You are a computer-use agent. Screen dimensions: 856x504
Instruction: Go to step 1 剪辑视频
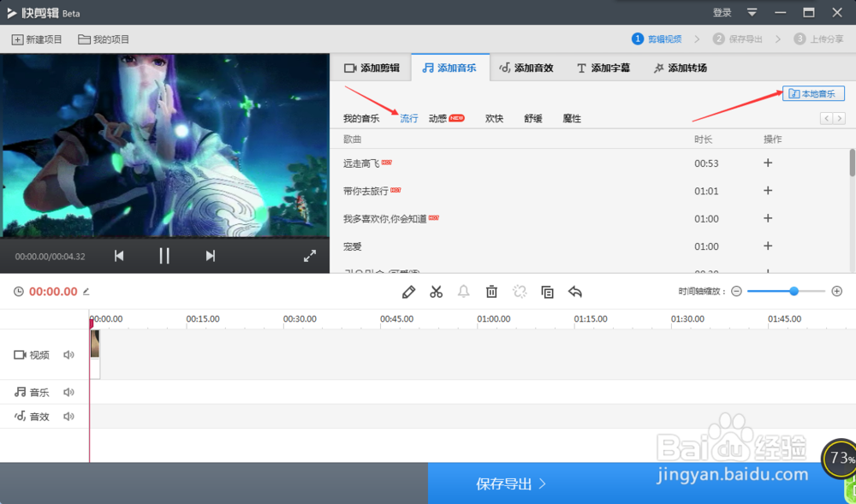click(x=657, y=39)
